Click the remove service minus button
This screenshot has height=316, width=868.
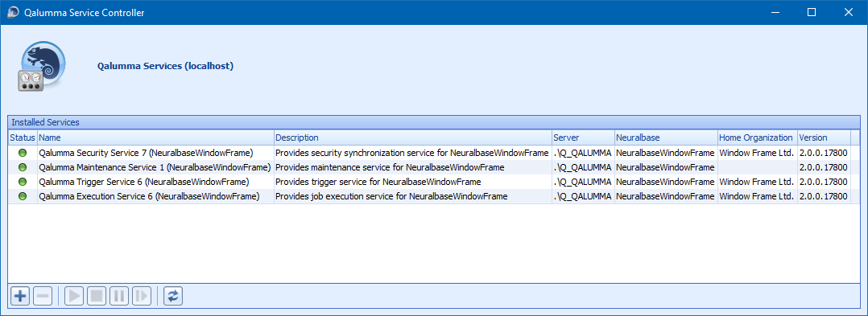coord(43,296)
